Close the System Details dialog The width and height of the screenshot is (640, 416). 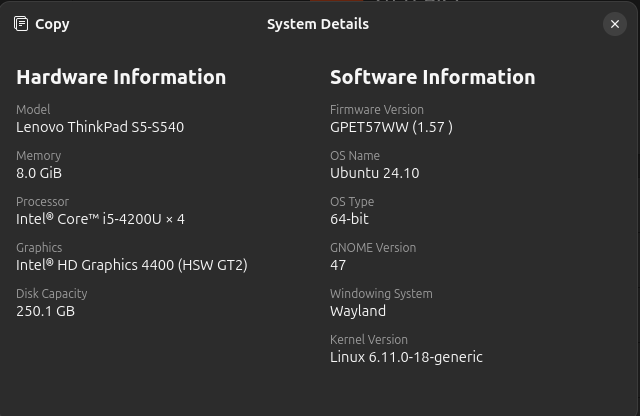coord(614,24)
